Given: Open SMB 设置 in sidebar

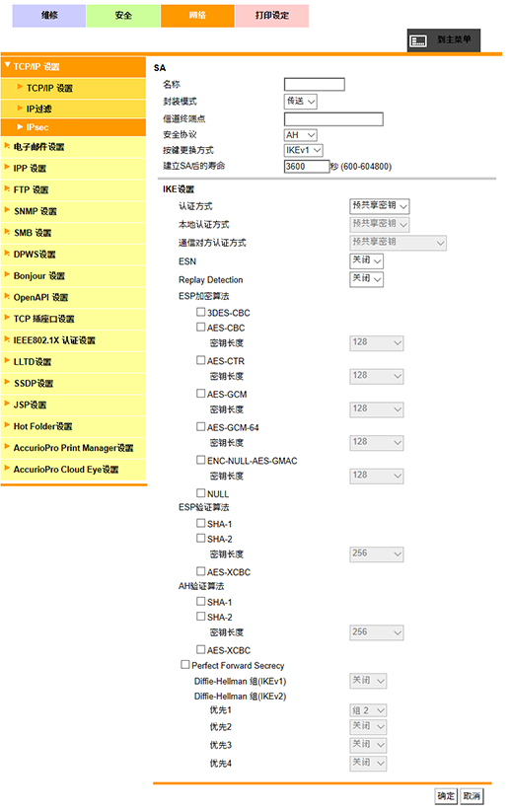Looking at the screenshot, I should pyautogui.click(x=74, y=233).
